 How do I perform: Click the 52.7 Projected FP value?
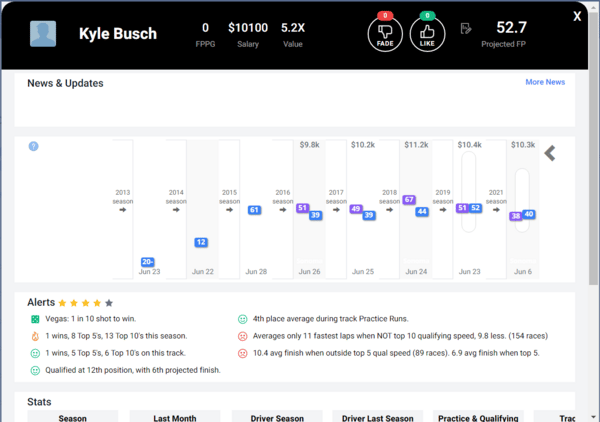pos(511,27)
